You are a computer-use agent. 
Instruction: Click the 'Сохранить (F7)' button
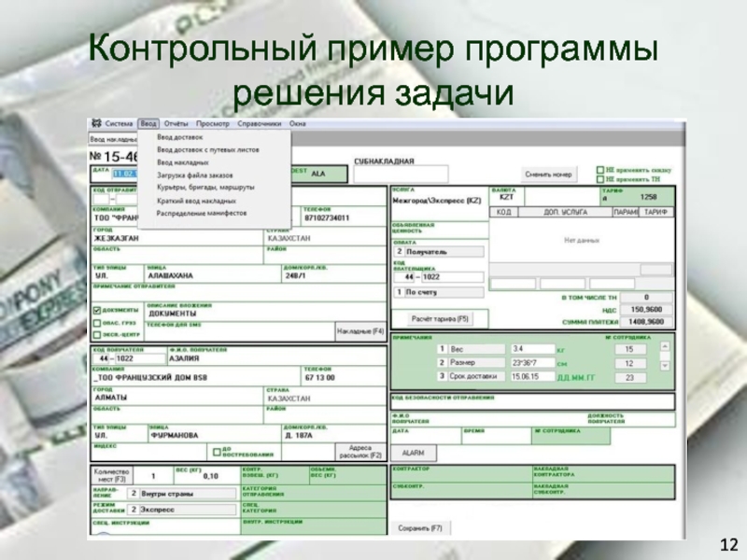(x=419, y=528)
